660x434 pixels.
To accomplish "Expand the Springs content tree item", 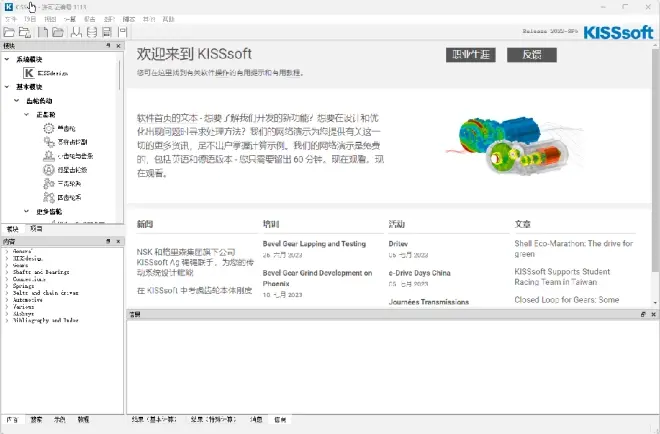I will pyautogui.click(x=4, y=285).
